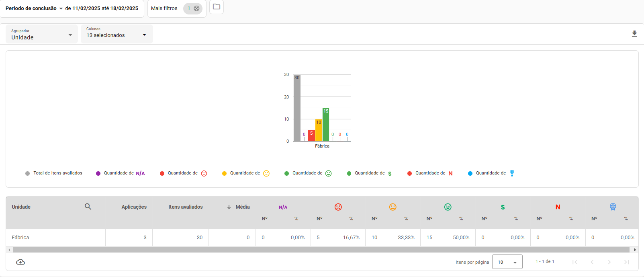Click the happy face column header icon

tap(448, 207)
